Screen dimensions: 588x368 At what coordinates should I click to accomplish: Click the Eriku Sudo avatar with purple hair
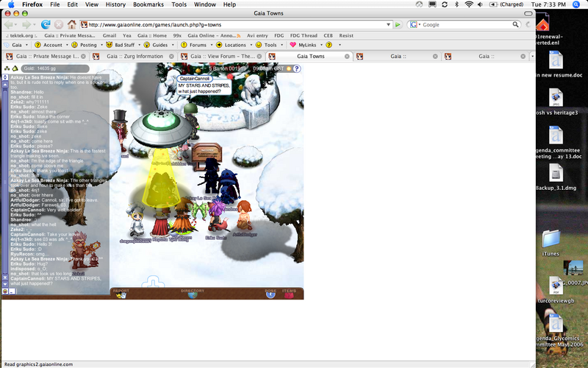218,217
